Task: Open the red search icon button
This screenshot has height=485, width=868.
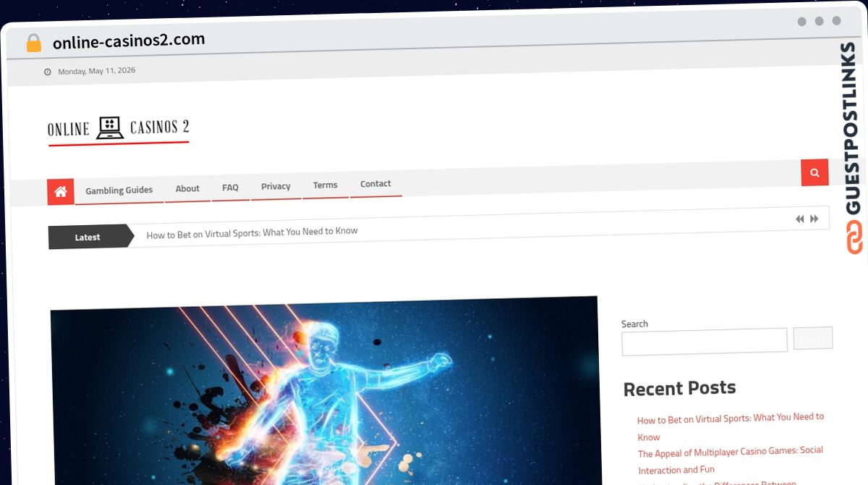Action: click(x=814, y=173)
